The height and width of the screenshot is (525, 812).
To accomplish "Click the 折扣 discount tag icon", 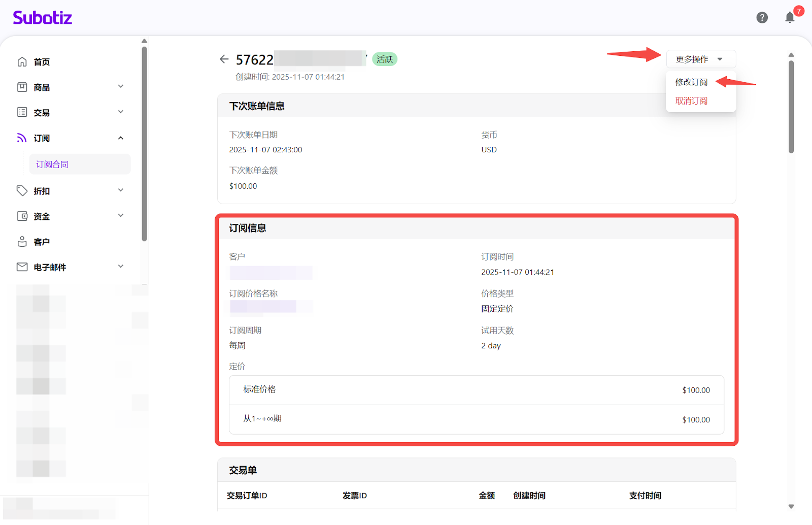I will pos(22,191).
